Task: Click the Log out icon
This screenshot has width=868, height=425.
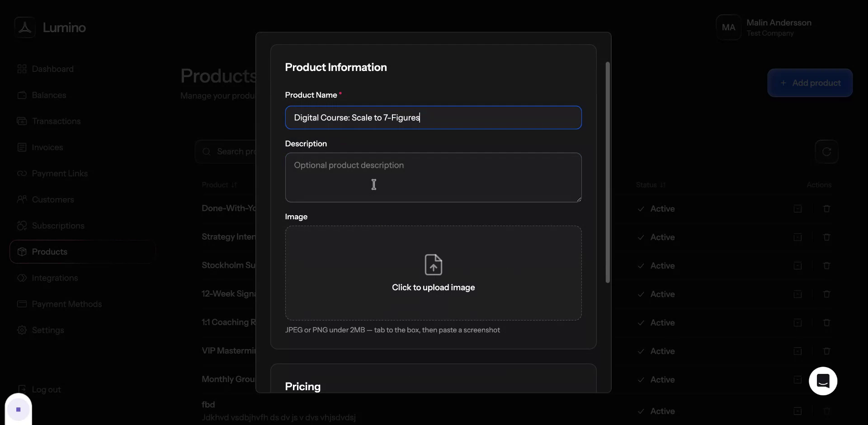Action: coord(22,389)
